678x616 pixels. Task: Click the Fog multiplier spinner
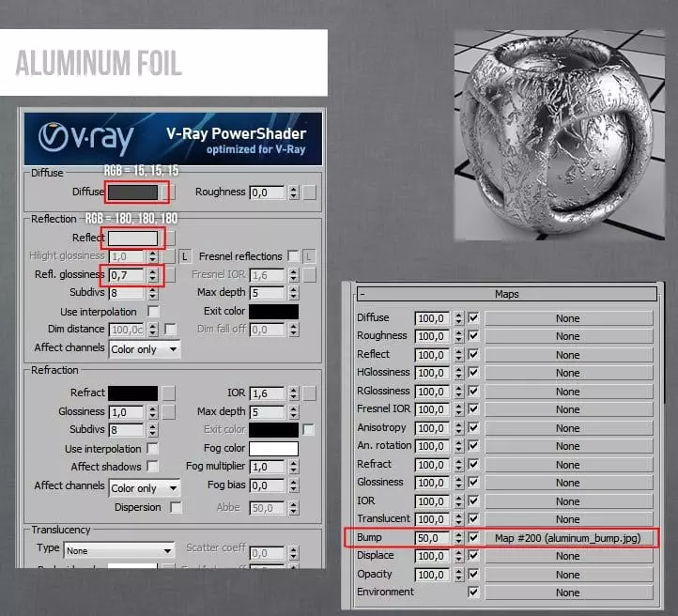click(x=294, y=467)
